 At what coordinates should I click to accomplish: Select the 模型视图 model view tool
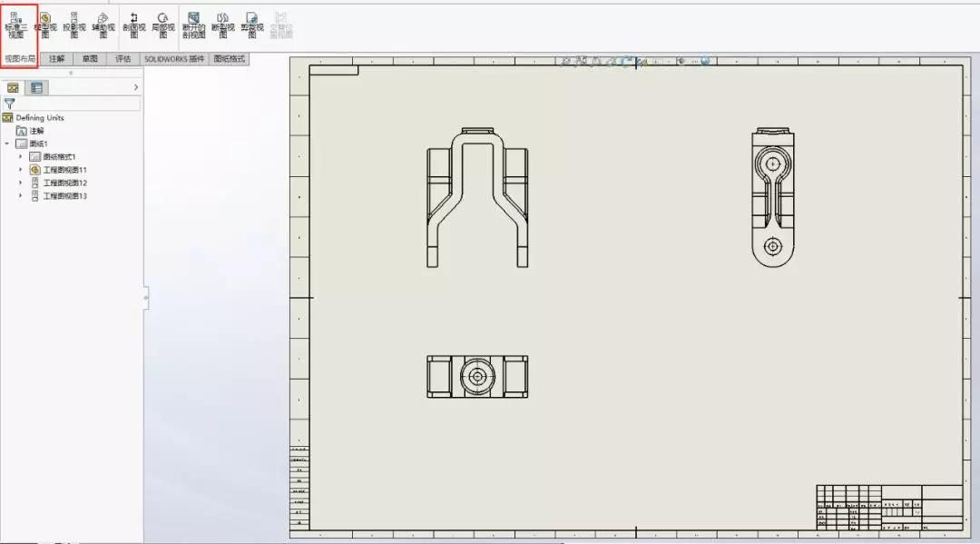point(44,25)
